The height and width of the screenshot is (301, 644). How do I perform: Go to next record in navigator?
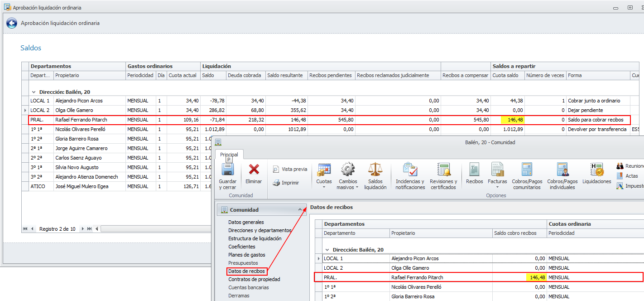point(82,229)
